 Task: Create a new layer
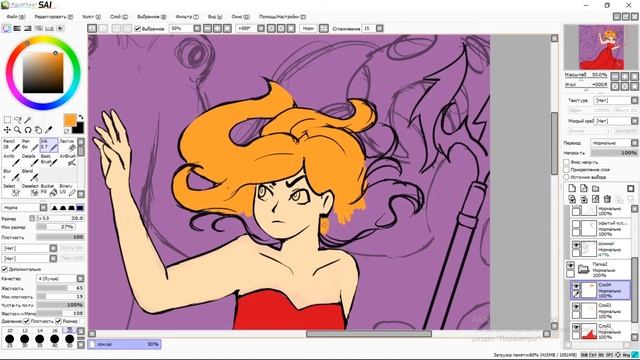(572, 188)
